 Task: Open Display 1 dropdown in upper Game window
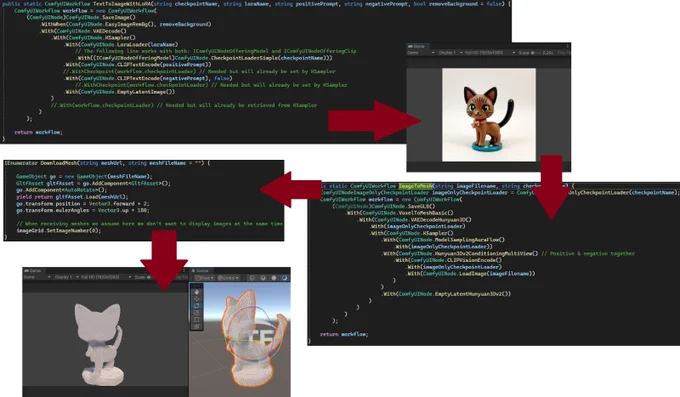[450, 52]
